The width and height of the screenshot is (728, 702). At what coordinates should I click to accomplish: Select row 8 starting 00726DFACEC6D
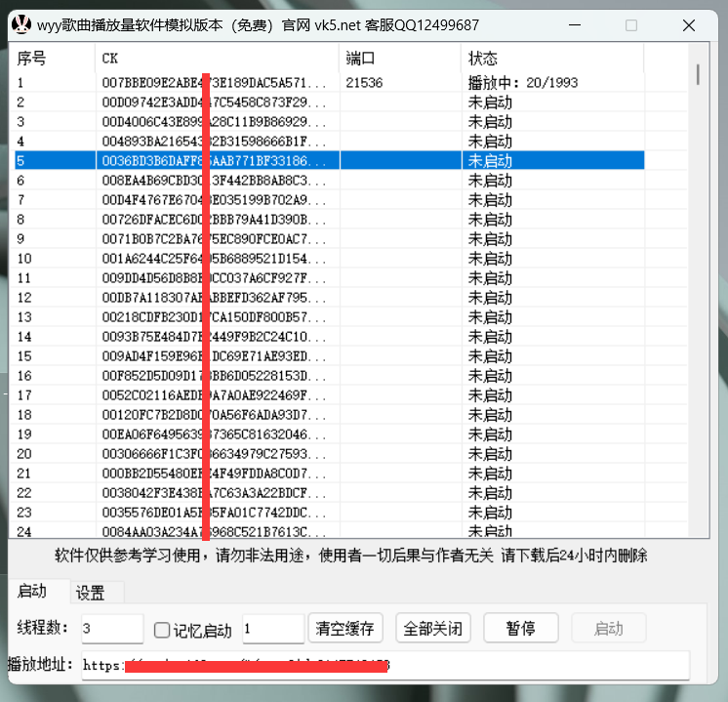tap(329, 219)
